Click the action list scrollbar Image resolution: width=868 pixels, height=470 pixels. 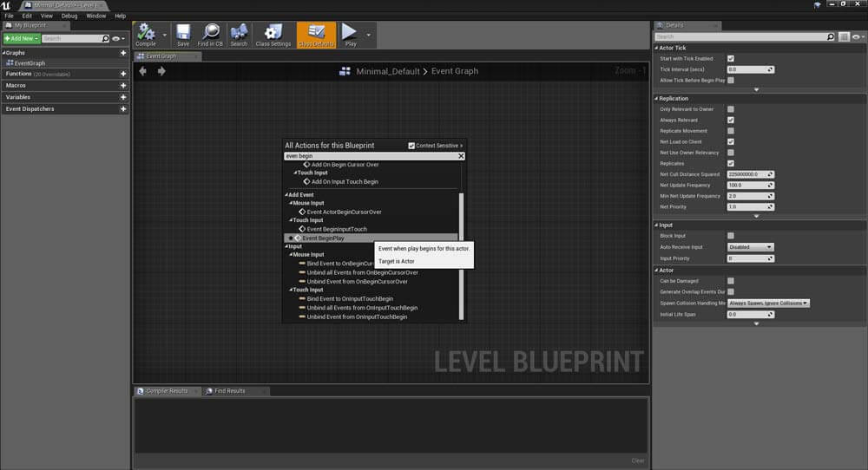click(461, 256)
